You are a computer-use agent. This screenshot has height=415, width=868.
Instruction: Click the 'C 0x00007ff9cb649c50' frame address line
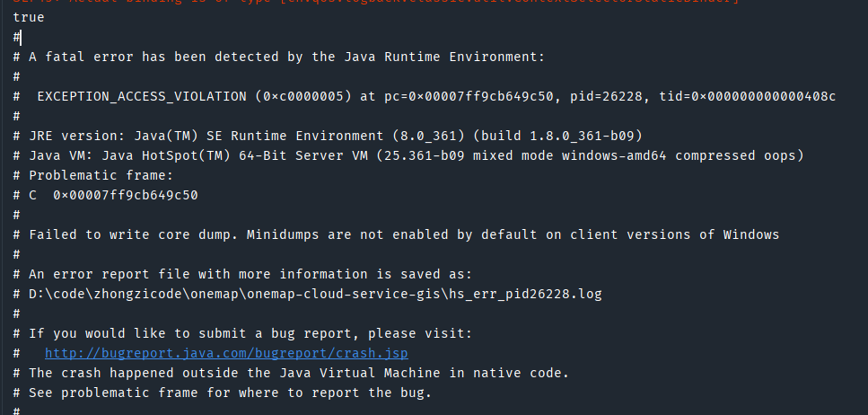click(x=117, y=195)
